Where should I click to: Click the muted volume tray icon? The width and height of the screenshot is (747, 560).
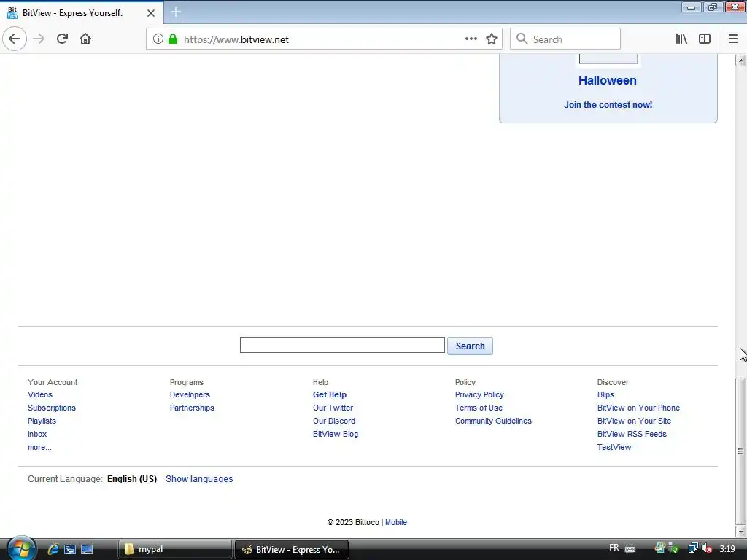[x=707, y=548]
